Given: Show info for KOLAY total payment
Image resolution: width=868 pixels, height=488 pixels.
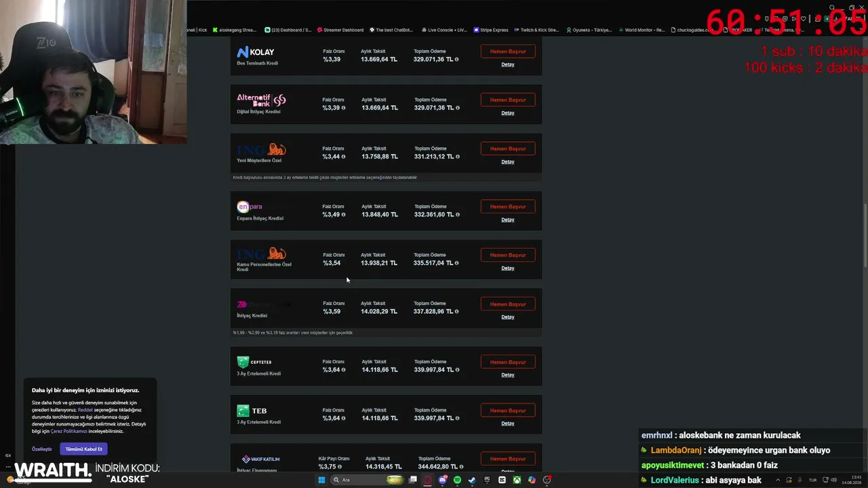Looking at the screenshot, I should (x=456, y=60).
